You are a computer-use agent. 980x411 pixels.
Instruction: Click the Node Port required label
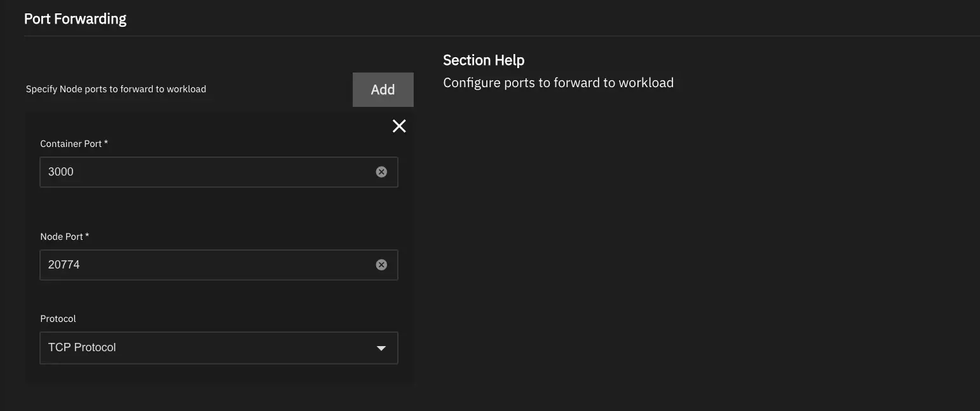tap(64, 235)
